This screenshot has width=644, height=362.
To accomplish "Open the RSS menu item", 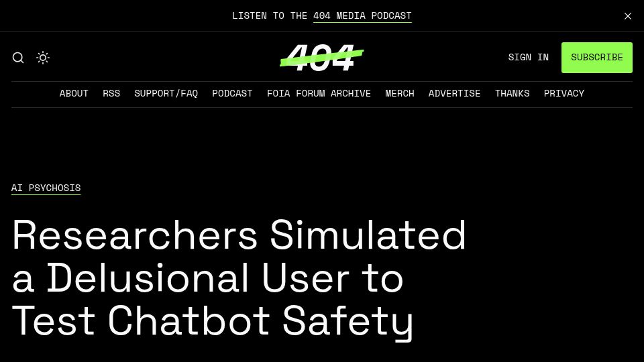I will (x=111, y=94).
